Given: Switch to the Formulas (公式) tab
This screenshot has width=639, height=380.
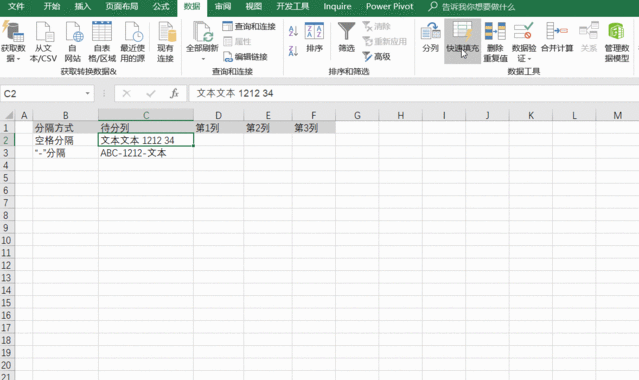Looking at the screenshot, I should pos(161,7).
